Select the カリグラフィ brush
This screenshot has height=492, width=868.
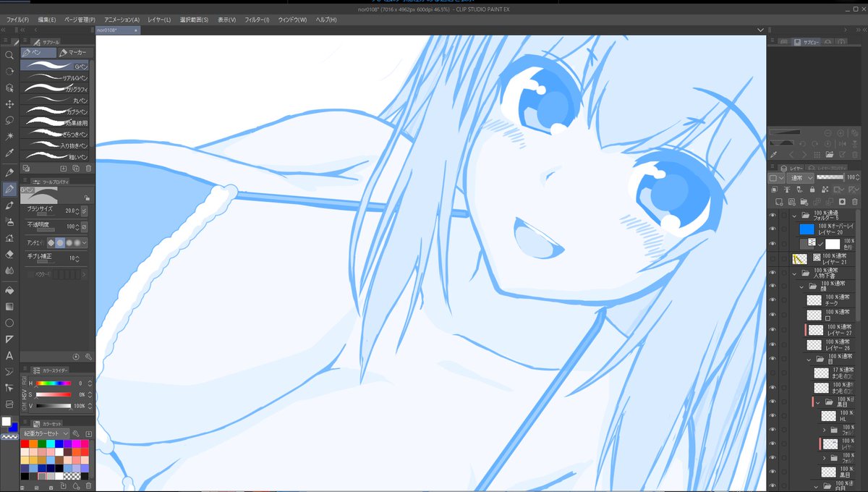[55, 88]
